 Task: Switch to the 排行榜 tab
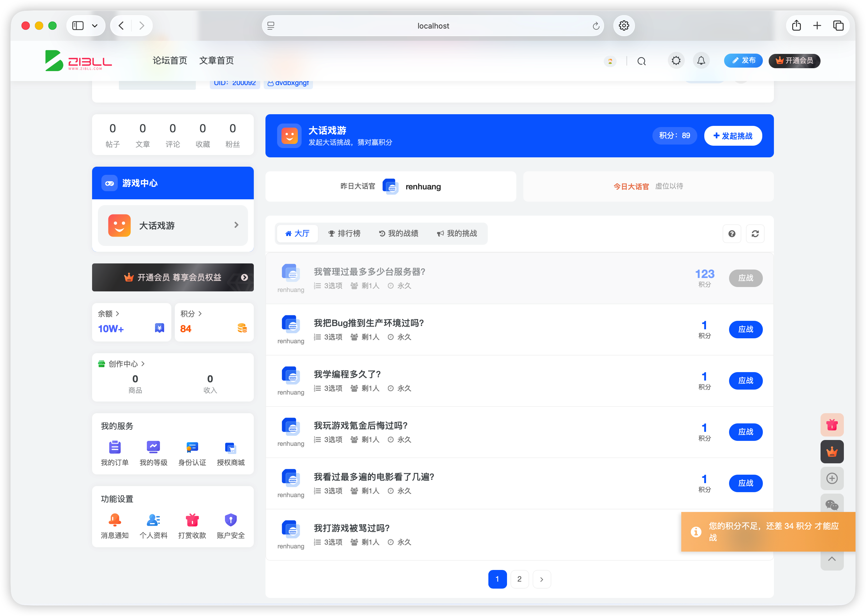(344, 233)
